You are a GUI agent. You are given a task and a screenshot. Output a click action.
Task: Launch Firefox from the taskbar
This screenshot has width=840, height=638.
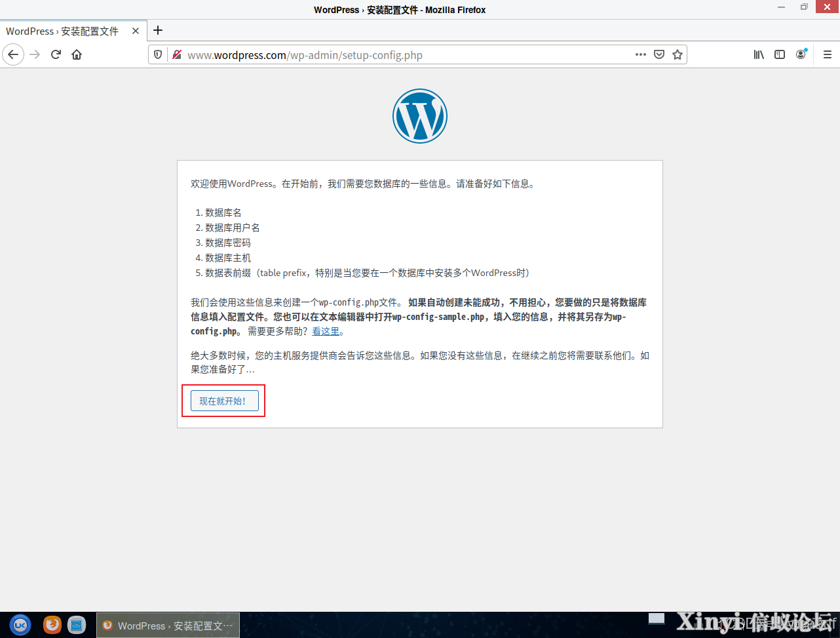[52, 625]
